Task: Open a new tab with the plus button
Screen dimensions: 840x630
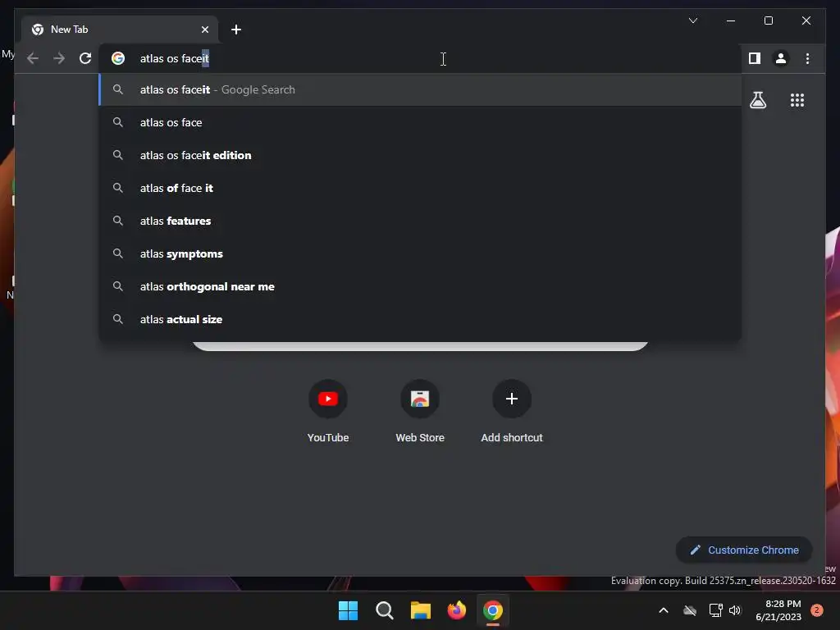Action: tap(236, 30)
